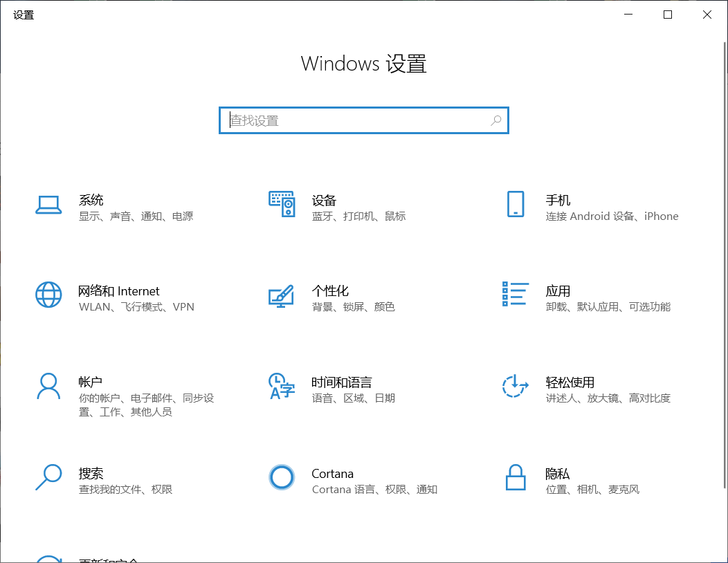Open the 个性化 paintbrush icon
The height and width of the screenshot is (563, 728).
click(x=282, y=295)
